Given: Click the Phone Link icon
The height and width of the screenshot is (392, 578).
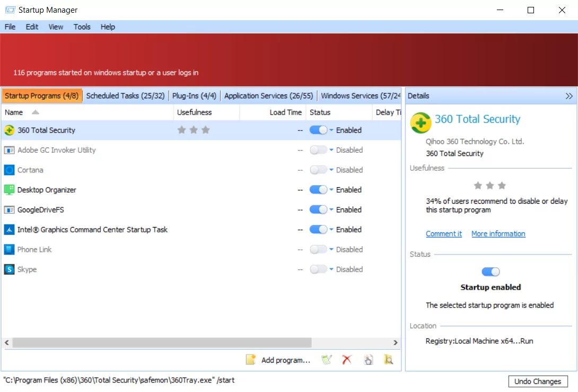Looking at the screenshot, I should point(9,250).
